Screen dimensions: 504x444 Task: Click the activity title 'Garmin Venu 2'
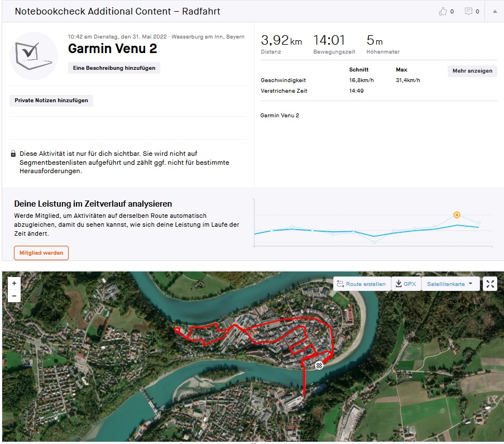click(113, 49)
